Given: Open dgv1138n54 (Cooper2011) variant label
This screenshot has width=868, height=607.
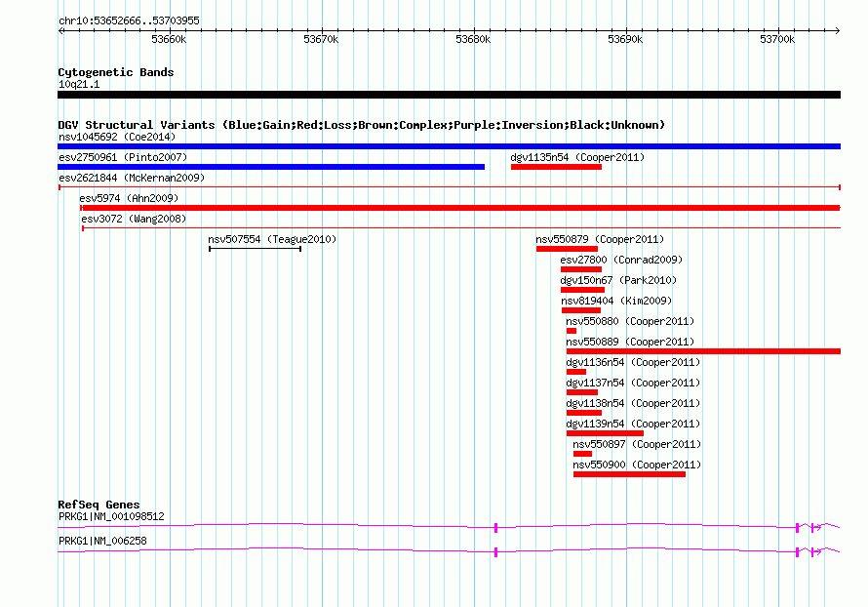Looking at the screenshot, I should pyautogui.click(x=633, y=403).
